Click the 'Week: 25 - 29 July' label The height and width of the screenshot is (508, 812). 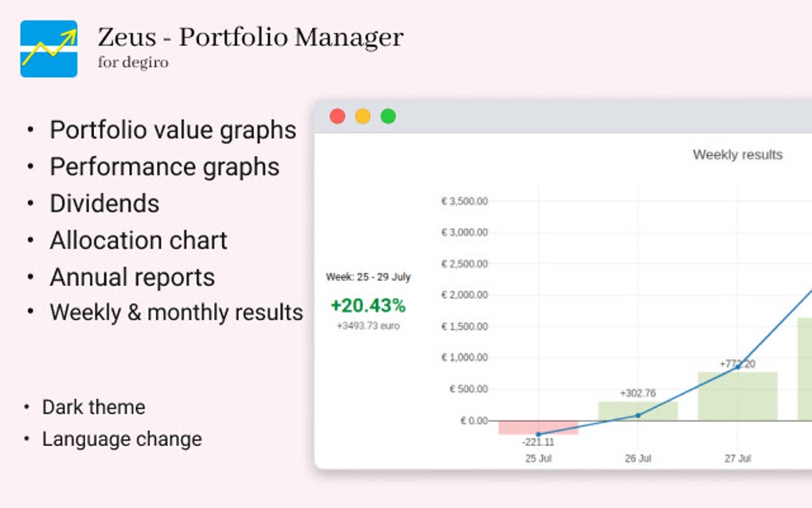point(368,277)
